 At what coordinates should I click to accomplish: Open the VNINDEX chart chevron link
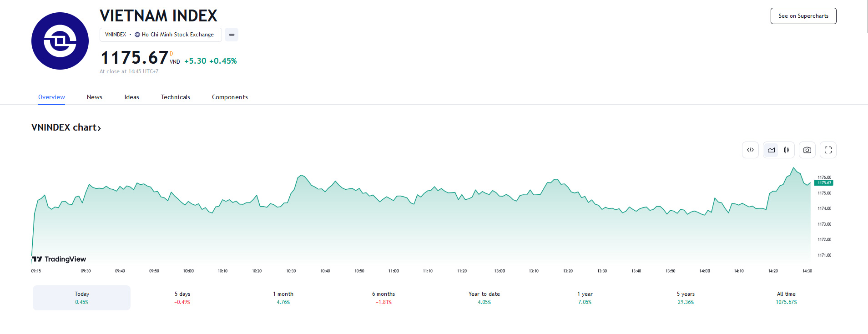point(66,128)
